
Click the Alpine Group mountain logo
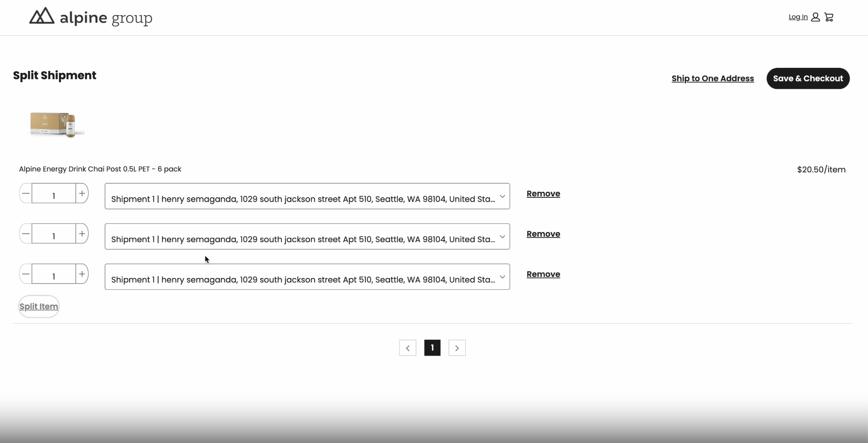pos(90,16)
